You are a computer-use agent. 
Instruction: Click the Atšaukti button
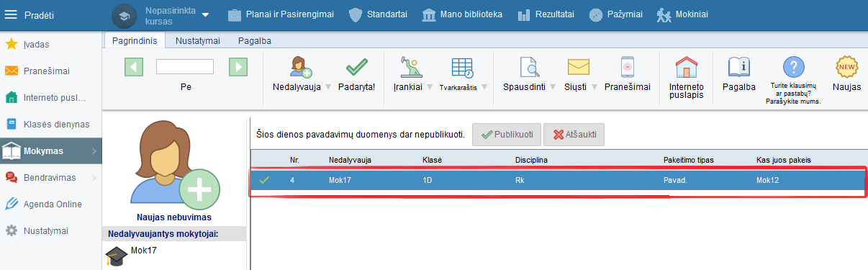point(574,135)
